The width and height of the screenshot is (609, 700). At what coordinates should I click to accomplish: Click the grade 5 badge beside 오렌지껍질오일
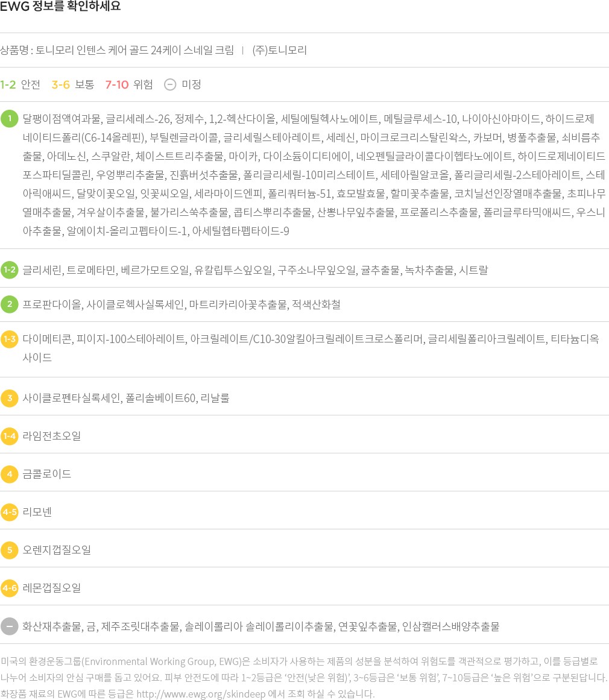pyautogui.click(x=10, y=550)
